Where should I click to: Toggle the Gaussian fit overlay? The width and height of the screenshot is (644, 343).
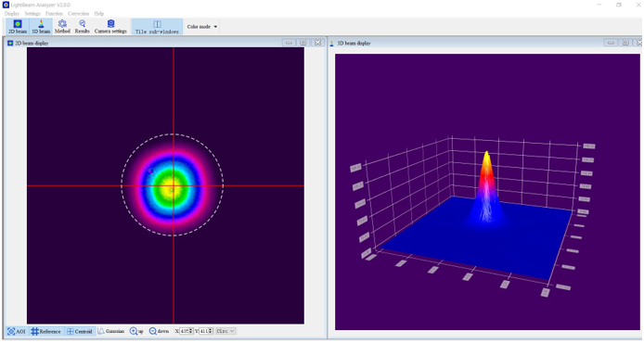[x=111, y=331]
